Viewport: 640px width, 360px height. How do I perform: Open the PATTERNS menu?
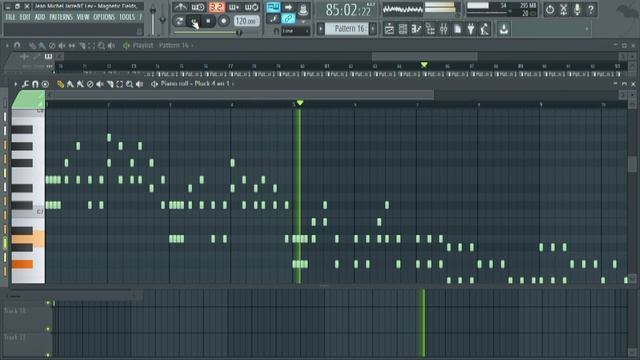pyautogui.click(x=61, y=17)
